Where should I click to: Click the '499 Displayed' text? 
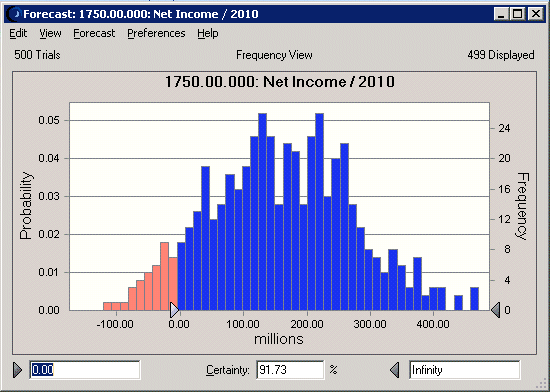501,55
